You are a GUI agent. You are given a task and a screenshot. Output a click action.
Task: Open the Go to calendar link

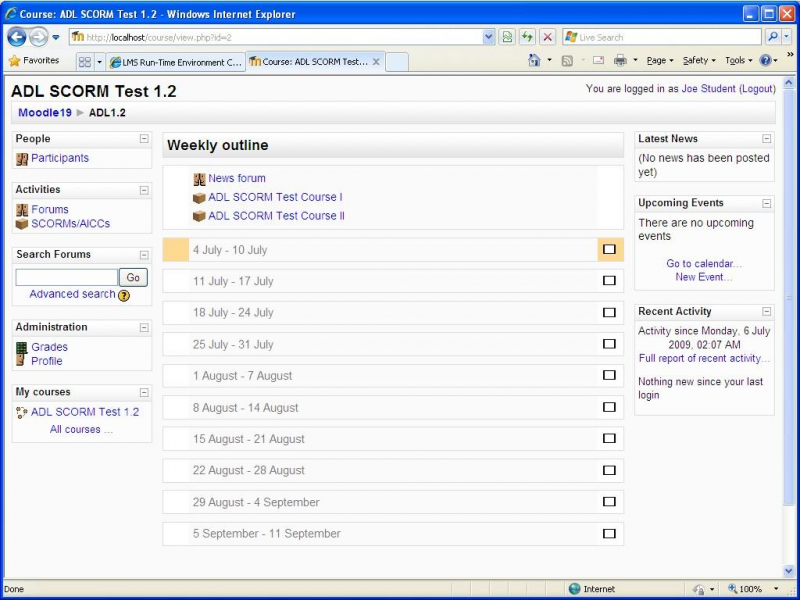tap(704, 264)
